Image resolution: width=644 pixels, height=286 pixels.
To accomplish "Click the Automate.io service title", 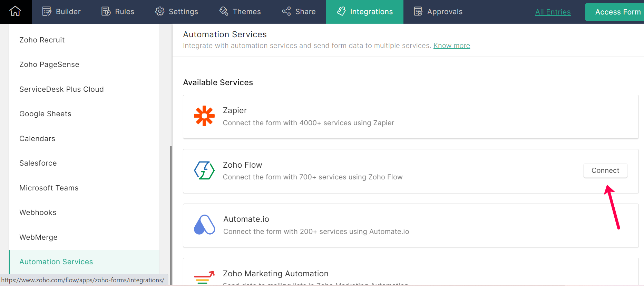I will (246, 219).
